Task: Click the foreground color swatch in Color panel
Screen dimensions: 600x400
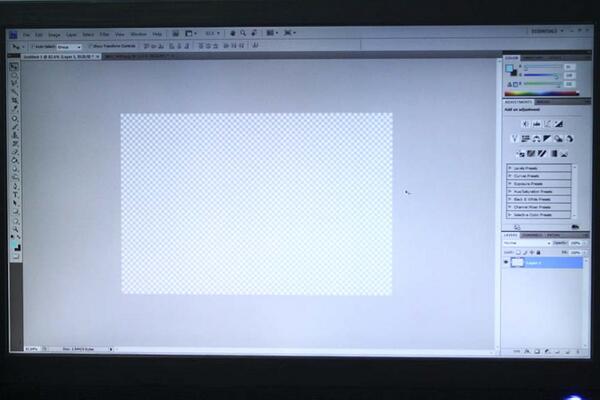Action: pos(509,69)
